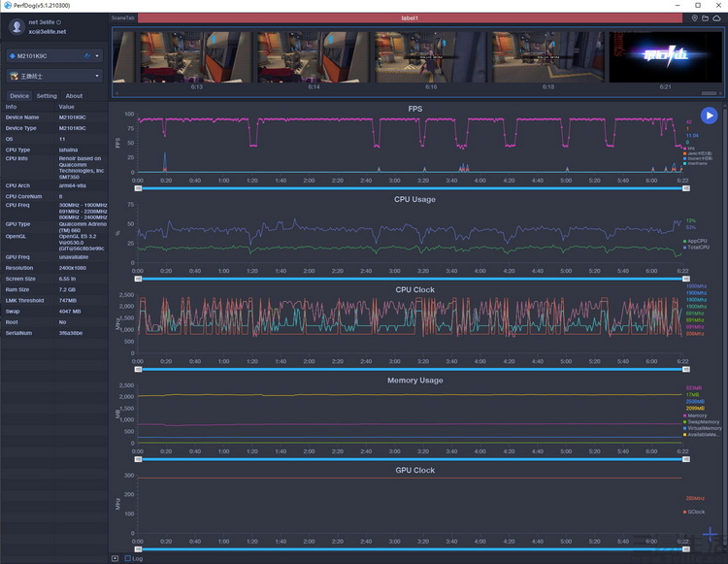Toggle TotalCPU series in legend
This screenshot has height=564, width=728.
696,248
